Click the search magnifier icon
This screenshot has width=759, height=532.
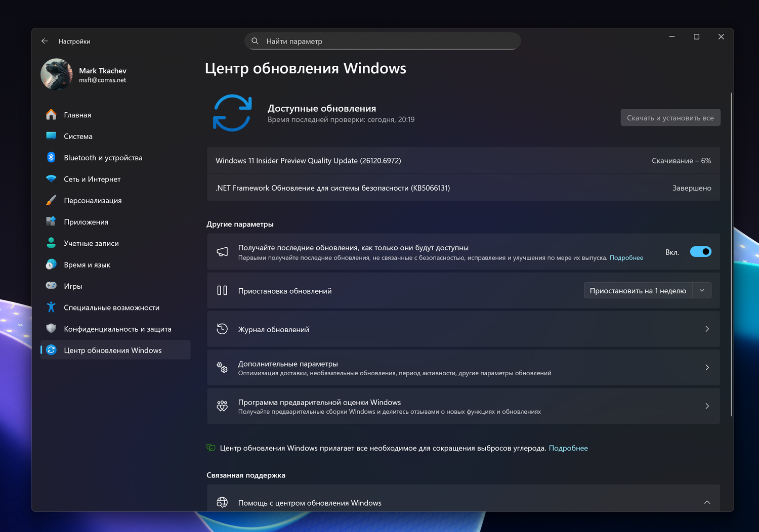click(255, 41)
